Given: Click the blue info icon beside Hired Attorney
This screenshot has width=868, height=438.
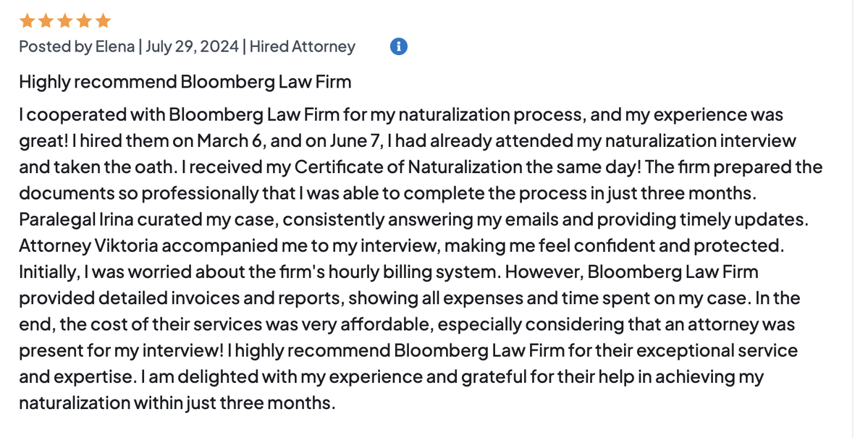Looking at the screenshot, I should 399,46.
